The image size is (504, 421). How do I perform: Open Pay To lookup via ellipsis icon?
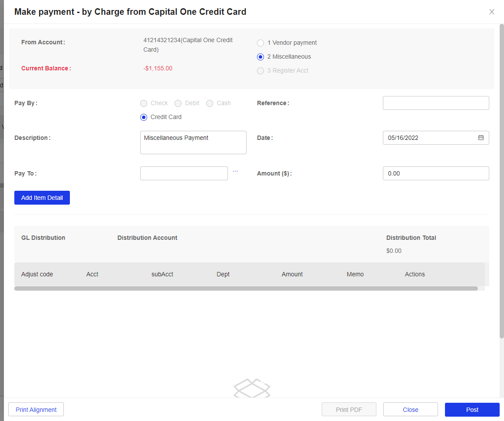(235, 171)
